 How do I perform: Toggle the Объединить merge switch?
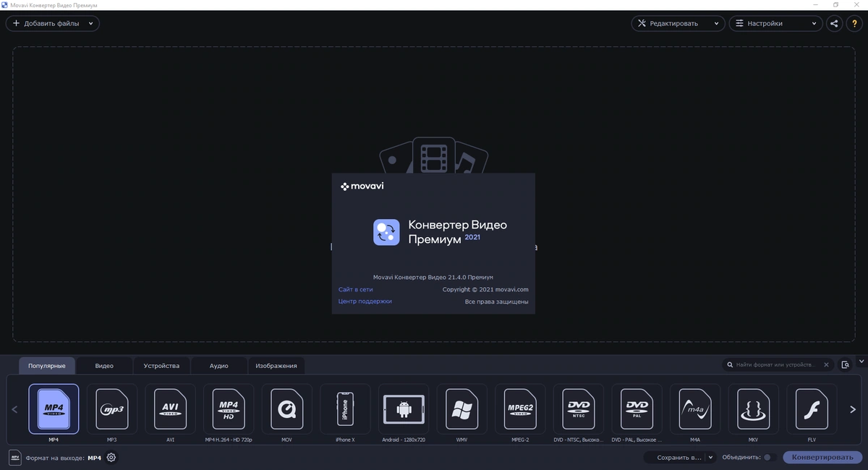tap(770, 457)
